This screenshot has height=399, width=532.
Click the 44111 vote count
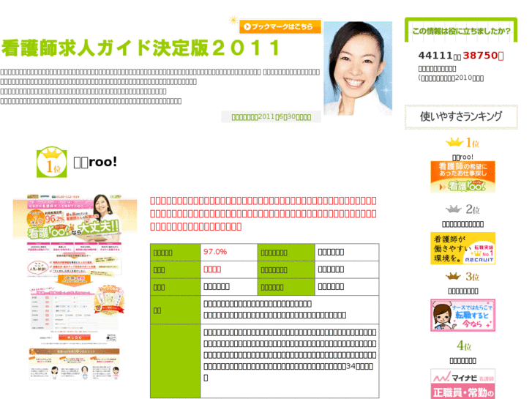pyautogui.click(x=435, y=56)
